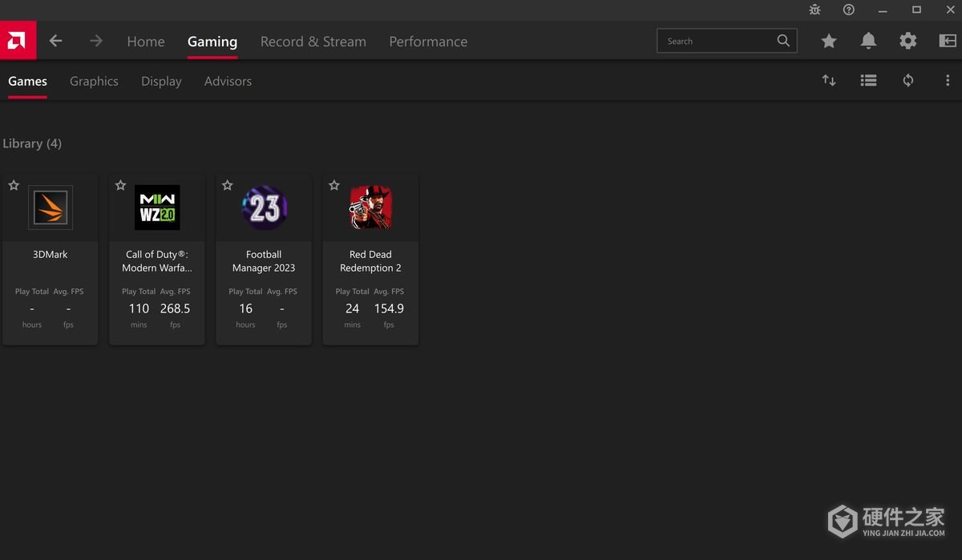Click the 16 hours play total
Screen dimensions: 962x560
coord(245,308)
